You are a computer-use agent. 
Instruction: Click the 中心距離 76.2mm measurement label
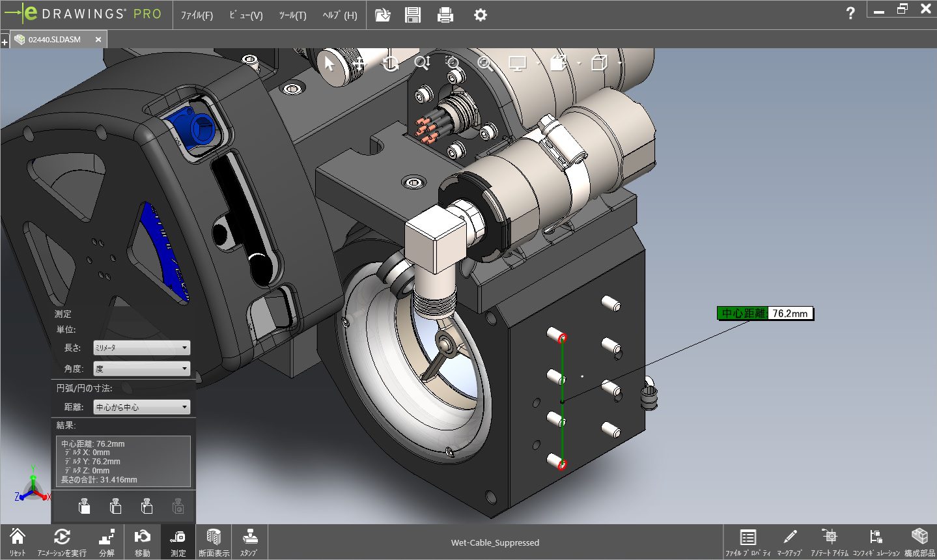[x=765, y=313]
